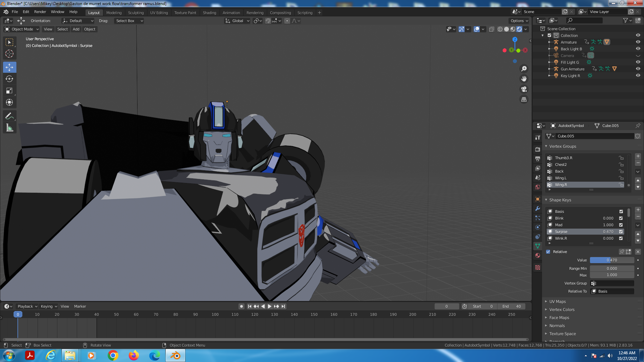Hide the Gun Armature object
Screen dimensions: 644x362
[x=638, y=69]
